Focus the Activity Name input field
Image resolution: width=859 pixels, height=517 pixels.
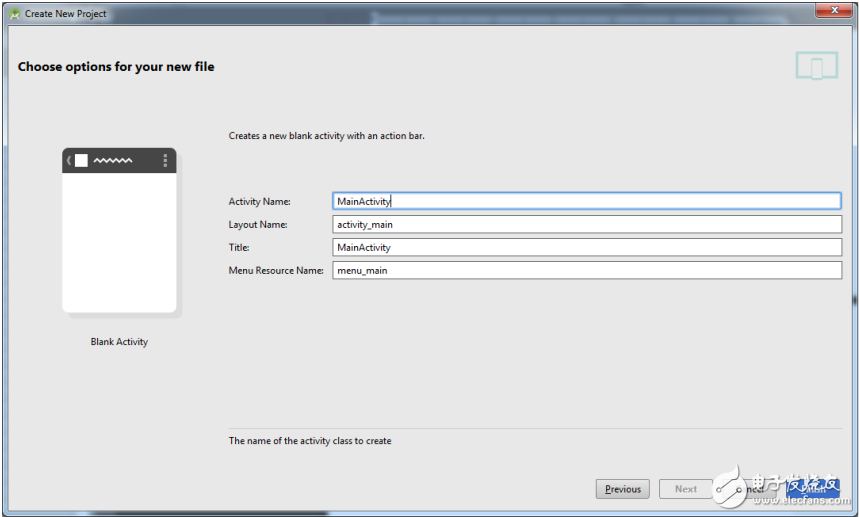click(x=587, y=201)
